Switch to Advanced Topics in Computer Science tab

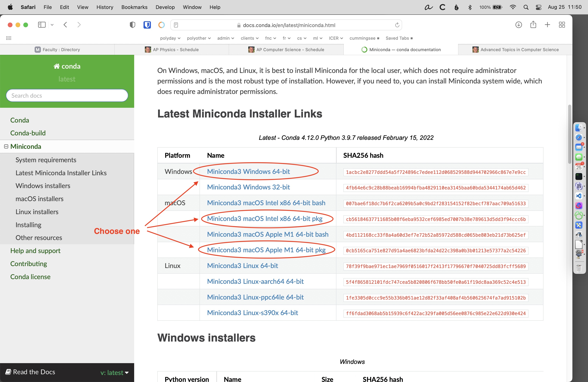pyautogui.click(x=515, y=50)
